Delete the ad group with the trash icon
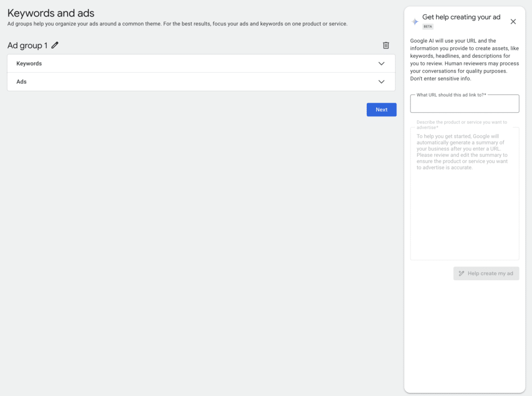Image resolution: width=532 pixels, height=396 pixels. tap(386, 46)
